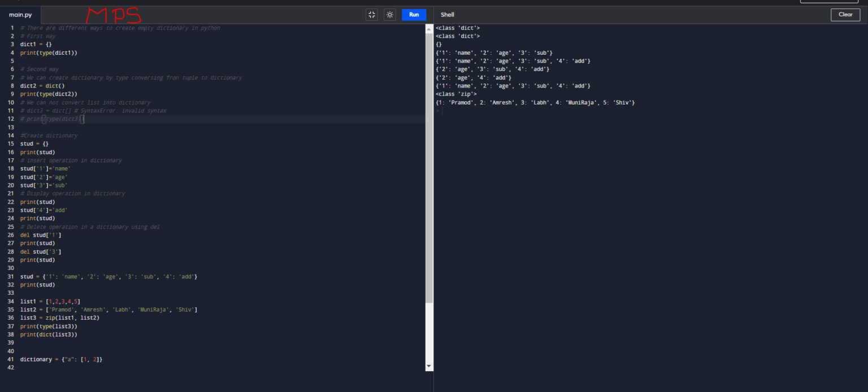Viewport: 868px width, 392px height.
Task: Click the del stud['1'] line
Action: [x=41, y=235]
